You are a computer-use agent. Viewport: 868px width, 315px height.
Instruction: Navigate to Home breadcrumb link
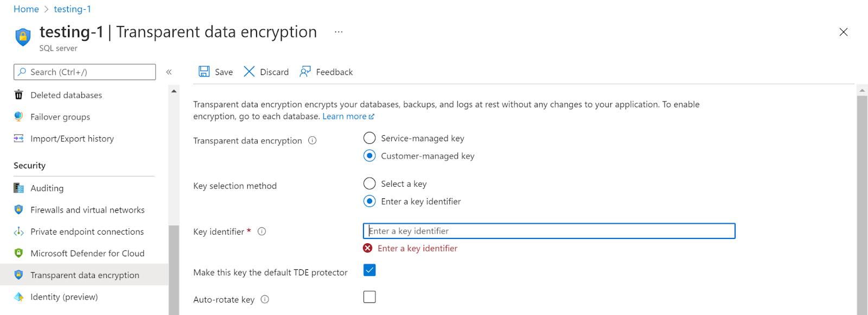(26, 9)
